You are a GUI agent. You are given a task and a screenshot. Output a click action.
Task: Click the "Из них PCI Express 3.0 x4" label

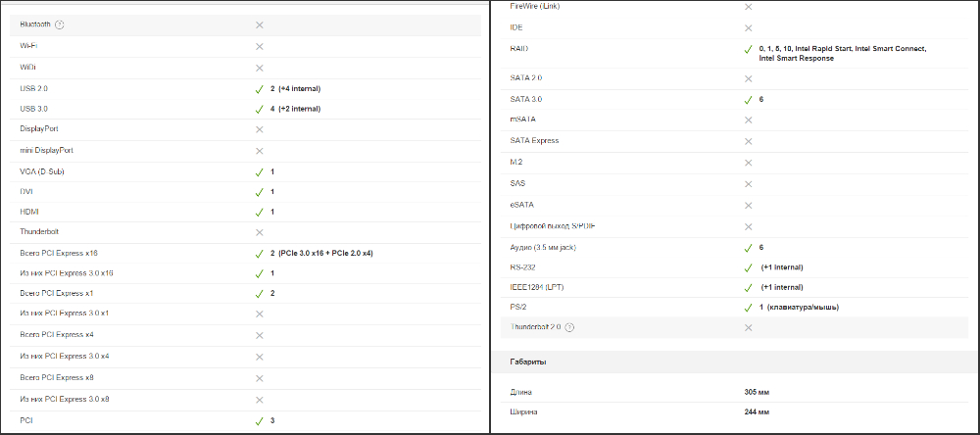click(65, 356)
